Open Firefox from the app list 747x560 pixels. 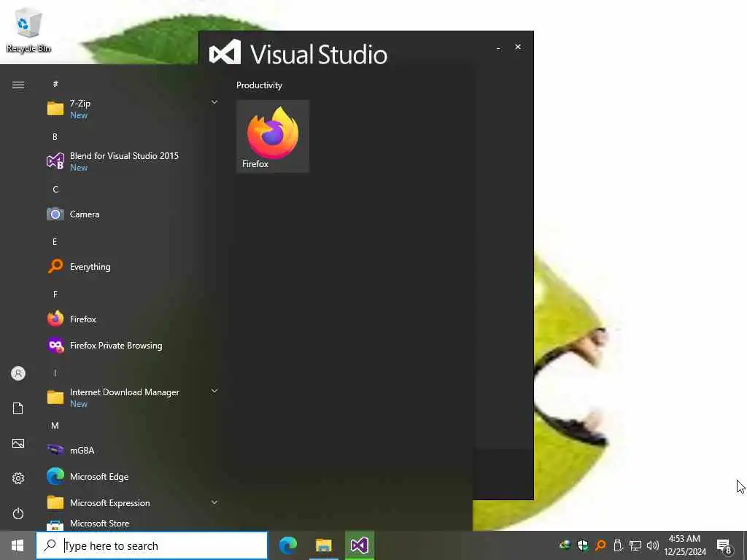coord(132,319)
